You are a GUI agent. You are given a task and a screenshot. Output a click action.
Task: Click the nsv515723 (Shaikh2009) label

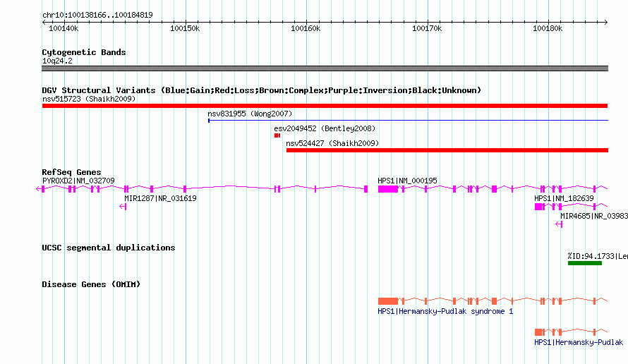(x=89, y=99)
